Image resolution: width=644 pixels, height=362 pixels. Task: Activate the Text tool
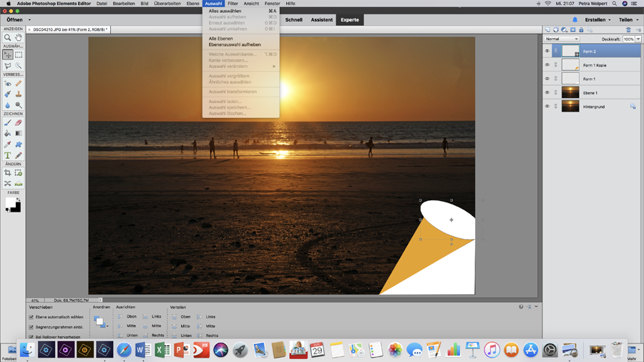[x=8, y=155]
